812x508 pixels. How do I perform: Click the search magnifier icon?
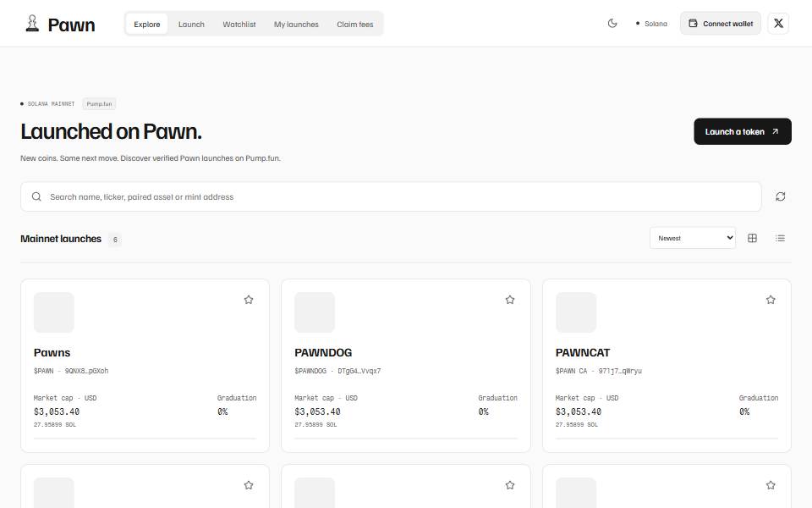click(x=36, y=196)
